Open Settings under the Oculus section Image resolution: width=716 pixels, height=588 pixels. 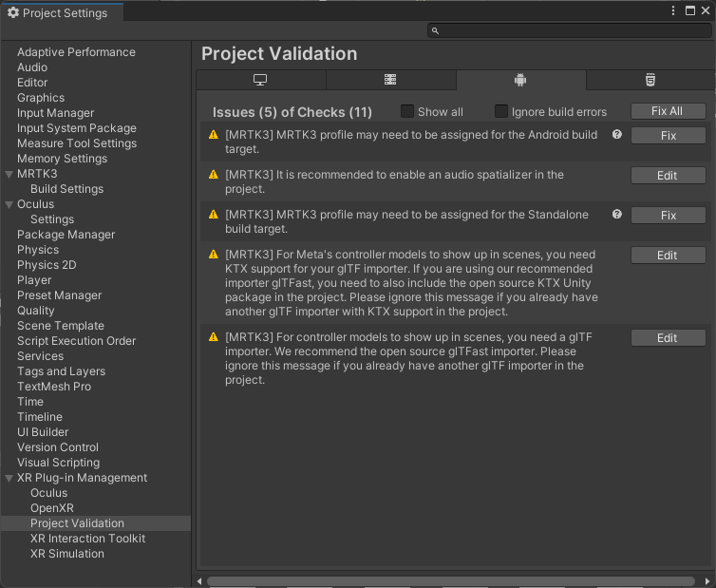52,219
